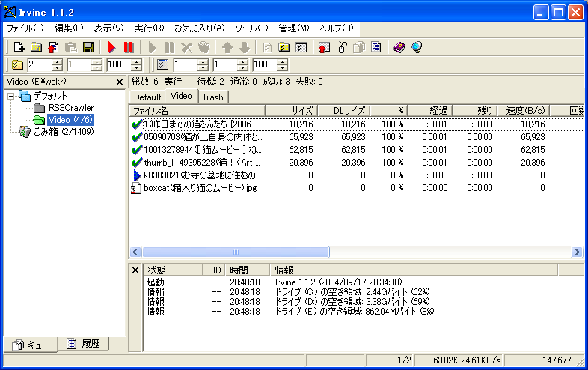Click the import document icon with red arrow
Screen dimensions: 588x370
[53, 47]
